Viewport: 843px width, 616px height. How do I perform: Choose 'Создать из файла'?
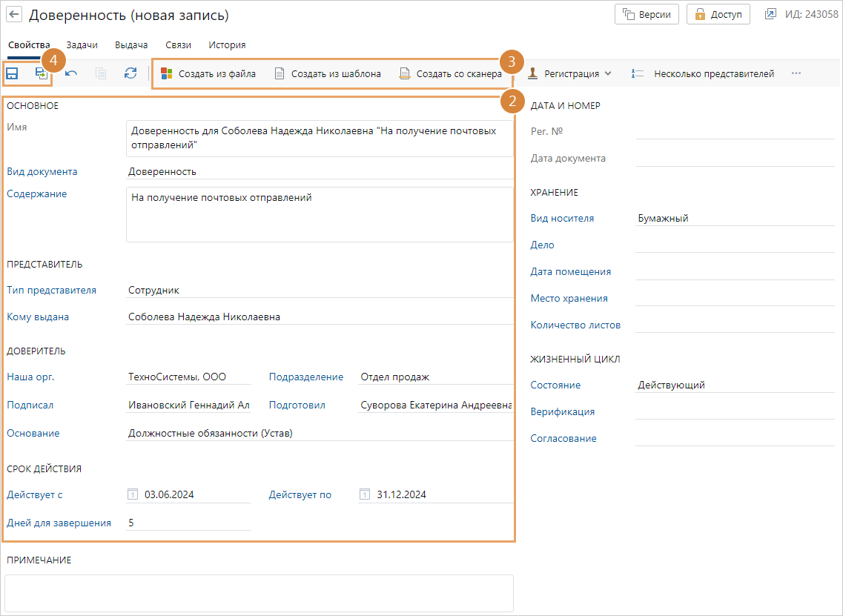click(208, 73)
